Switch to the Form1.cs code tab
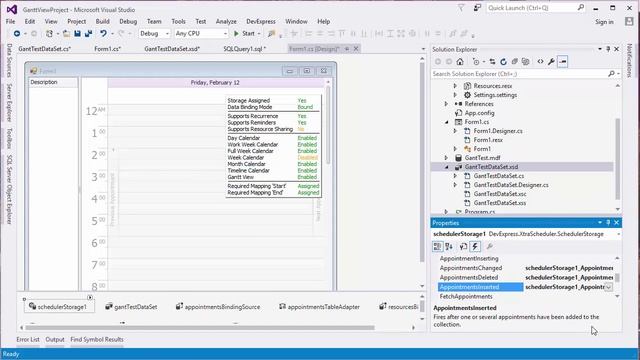Image resolution: width=640 pixels, height=360 pixels. [x=107, y=49]
